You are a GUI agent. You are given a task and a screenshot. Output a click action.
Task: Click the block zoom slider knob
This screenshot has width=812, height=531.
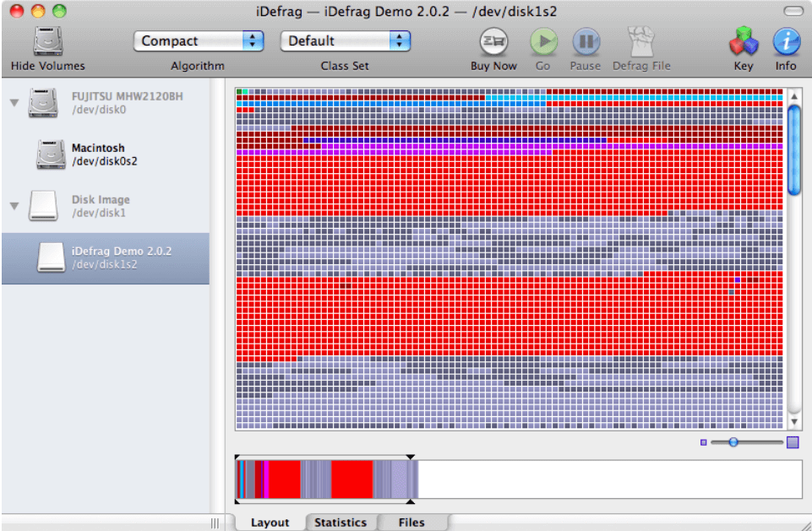pyautogui.click(x=733, y=442)
